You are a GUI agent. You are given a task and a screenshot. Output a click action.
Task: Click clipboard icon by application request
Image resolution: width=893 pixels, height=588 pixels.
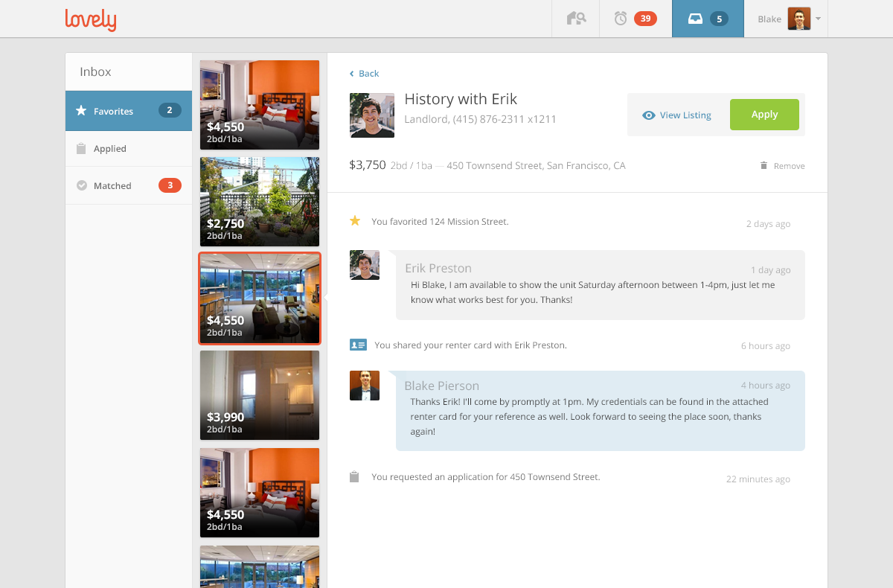click(354, 476)
